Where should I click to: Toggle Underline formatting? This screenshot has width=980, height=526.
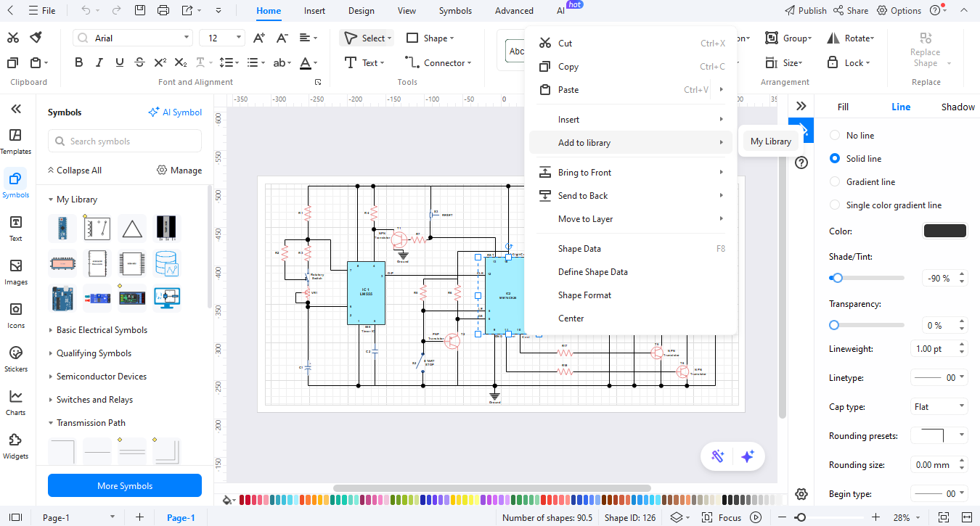(x=120, y=62)
